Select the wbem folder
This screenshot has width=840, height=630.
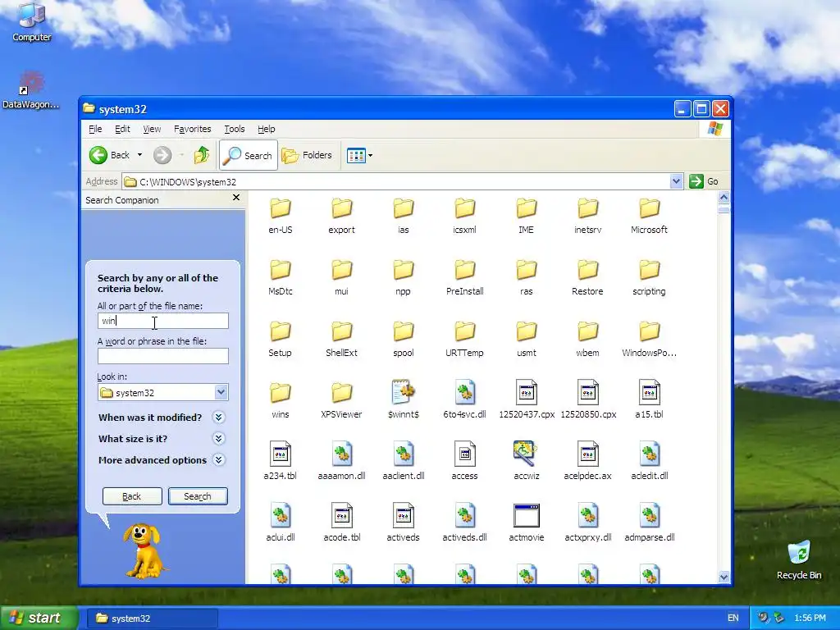pos(587,339)
